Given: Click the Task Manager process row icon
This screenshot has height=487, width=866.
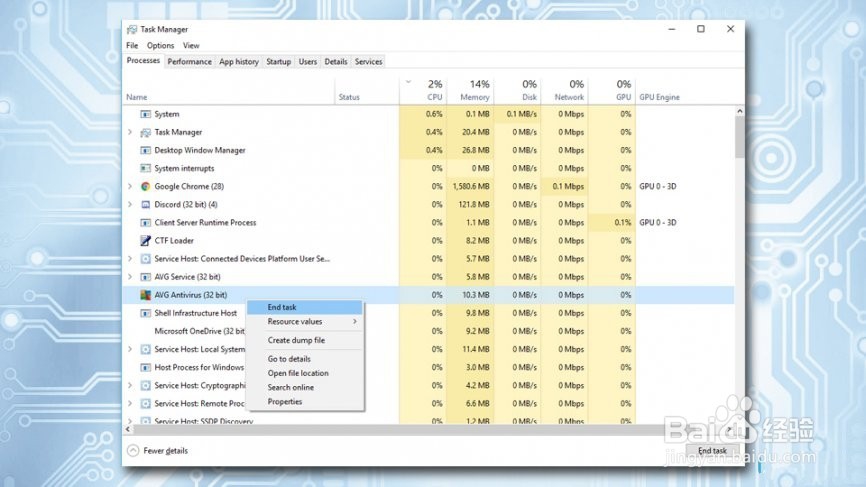Looking at the screenshot, I should [x=145, y=133].
